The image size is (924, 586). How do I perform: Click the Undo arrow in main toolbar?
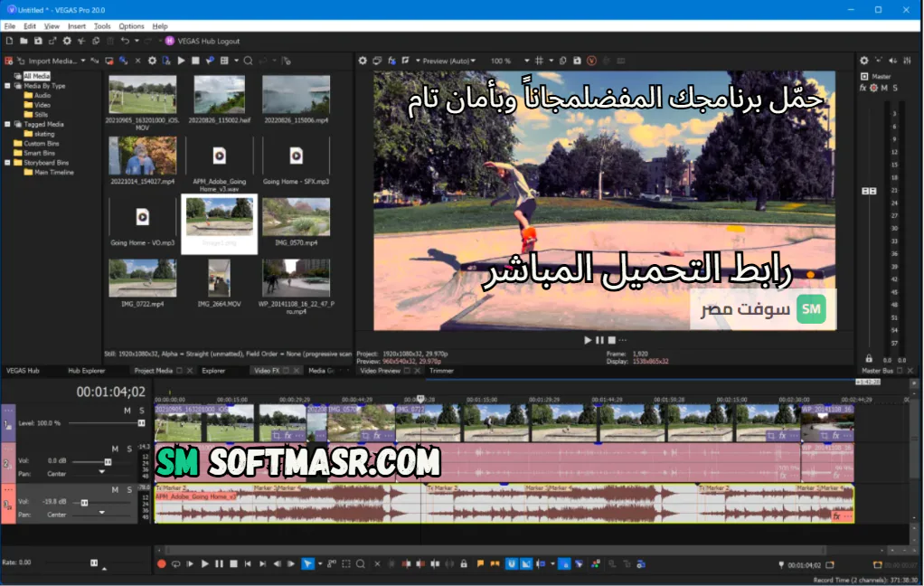click(x=125, y=41)
